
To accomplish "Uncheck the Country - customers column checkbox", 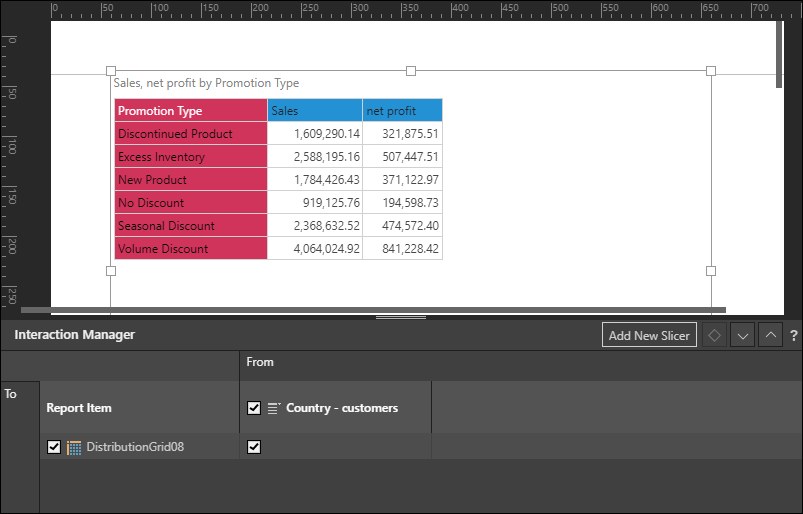I will pyautogui.click(x=254, y=408).
